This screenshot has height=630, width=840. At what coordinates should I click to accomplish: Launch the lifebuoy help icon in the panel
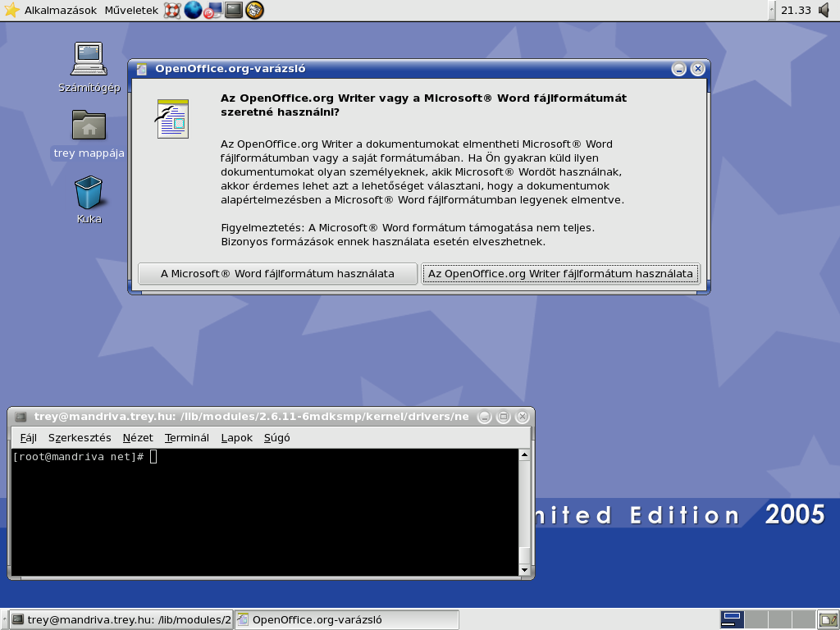[172, 10]
